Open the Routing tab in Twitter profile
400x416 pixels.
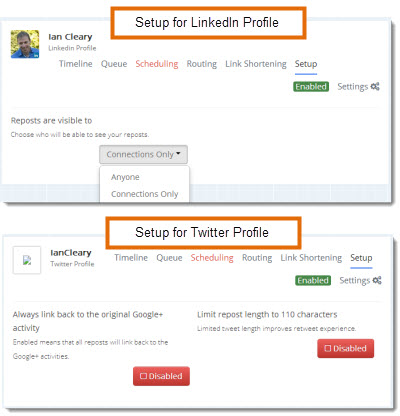[x=257, y=258]
